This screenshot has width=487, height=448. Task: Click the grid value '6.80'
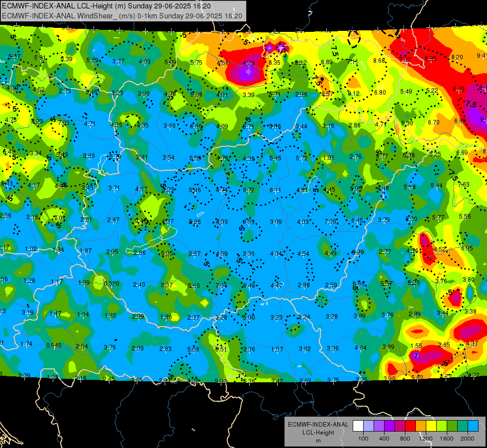(380, 93)
